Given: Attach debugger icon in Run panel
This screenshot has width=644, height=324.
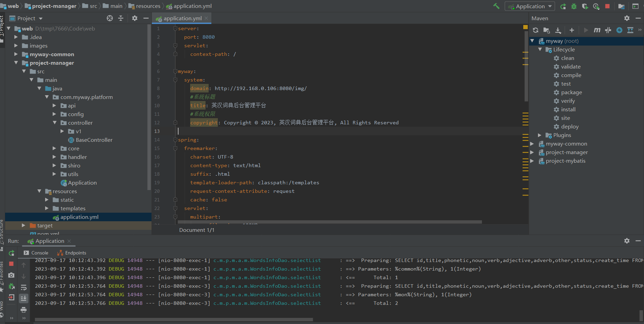Looking at the screenshot, I should pos(11,286).
